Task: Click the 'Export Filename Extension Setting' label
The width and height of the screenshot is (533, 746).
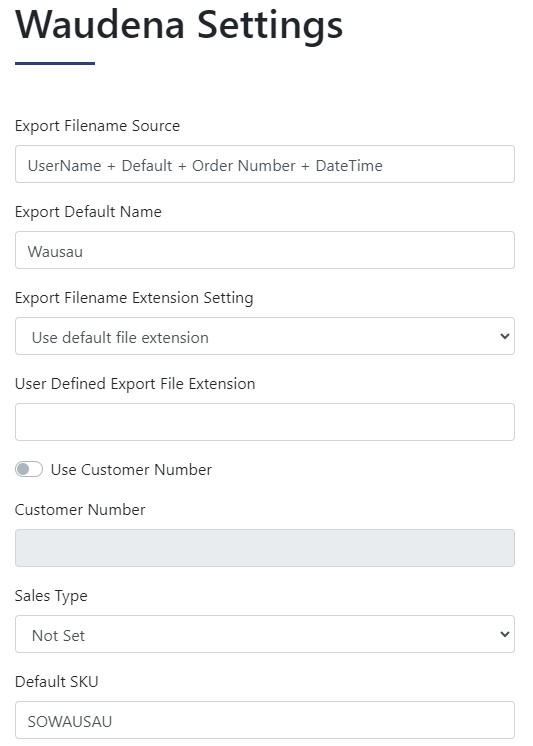Action: coord(134,298)
